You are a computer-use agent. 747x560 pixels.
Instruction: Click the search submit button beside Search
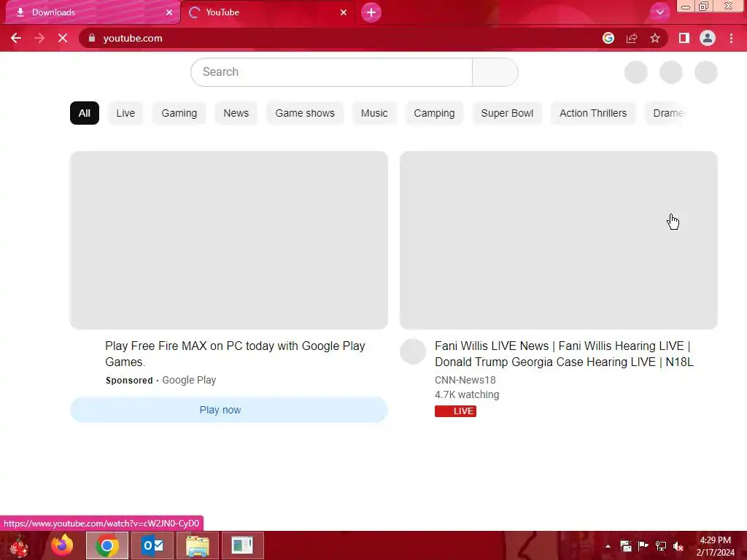click(495, 72)
